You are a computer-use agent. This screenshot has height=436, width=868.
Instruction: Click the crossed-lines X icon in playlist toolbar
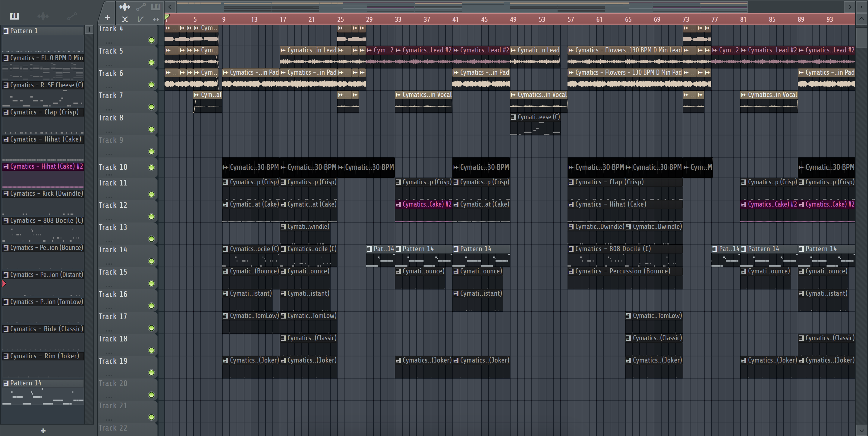pos(125,20)
